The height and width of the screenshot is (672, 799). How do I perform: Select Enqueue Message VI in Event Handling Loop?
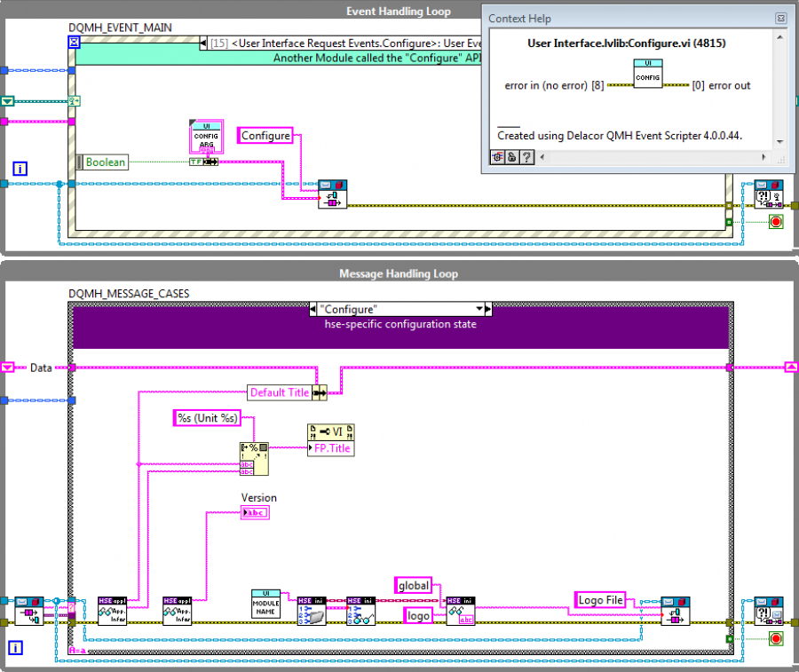pos(332,194)
